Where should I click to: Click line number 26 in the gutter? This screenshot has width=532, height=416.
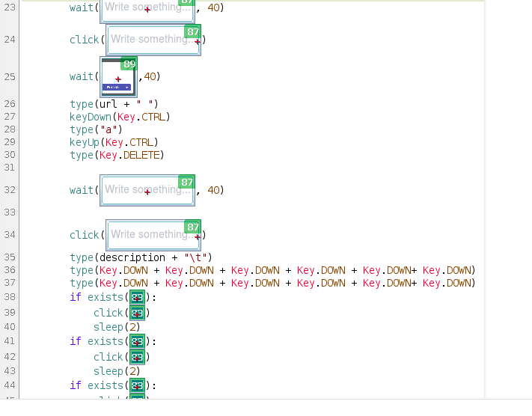tap(10, 104)
